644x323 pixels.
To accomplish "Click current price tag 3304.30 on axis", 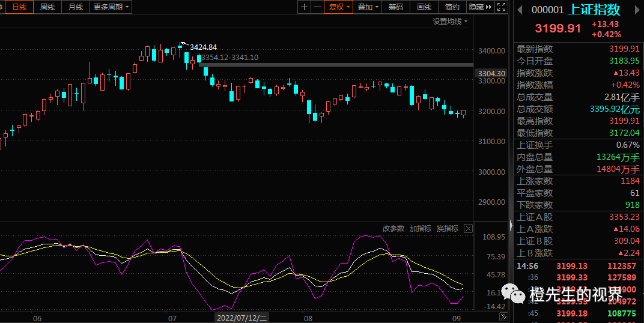I will [x=491, y=73].
